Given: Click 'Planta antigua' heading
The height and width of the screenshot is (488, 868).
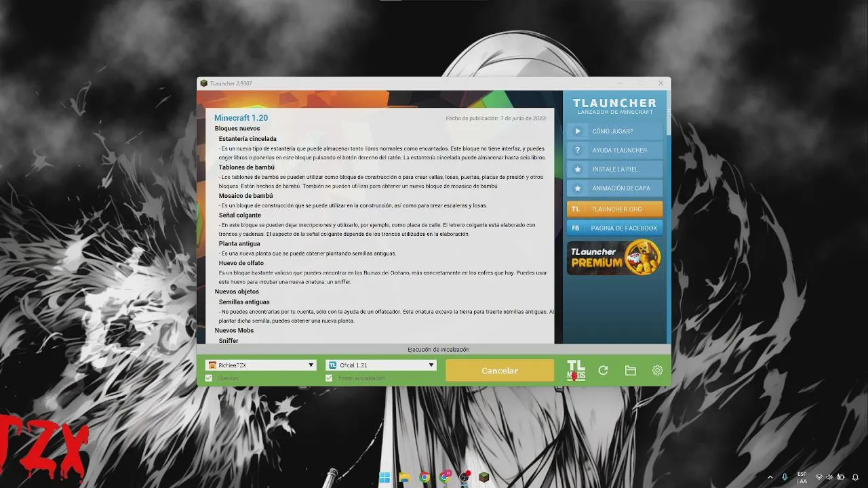Looking at the screenshot, I should coord(239,243).
